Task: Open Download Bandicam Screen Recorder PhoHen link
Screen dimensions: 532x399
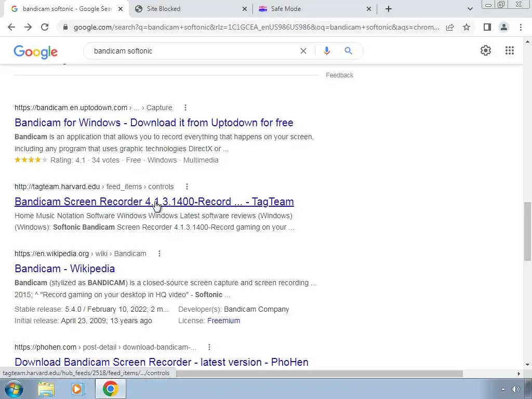Action: coord(162,362)
